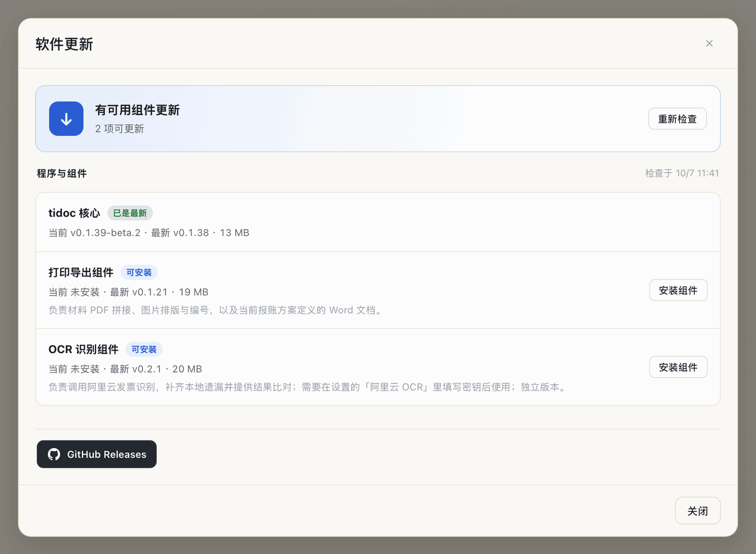This screenshot has width=756, height=554.
Task: Close the dialog with the X icon
Action: click(x=709, y=44)
